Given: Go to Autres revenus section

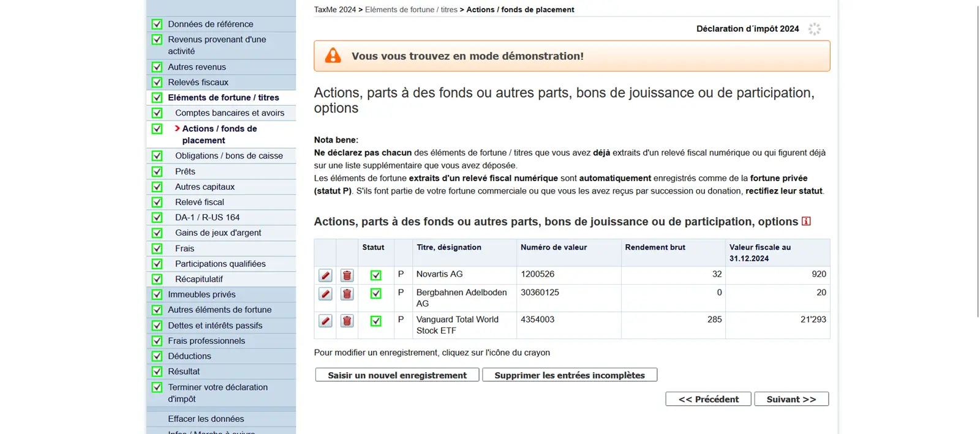Looking at the screenshot, I should pos(197,67).
